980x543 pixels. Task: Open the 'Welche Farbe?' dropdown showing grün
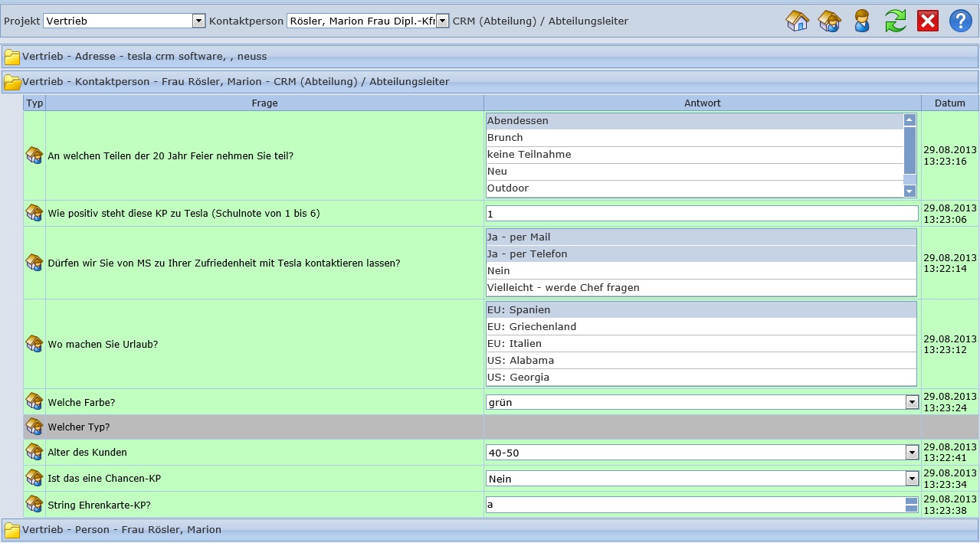[x=911, y=402]
